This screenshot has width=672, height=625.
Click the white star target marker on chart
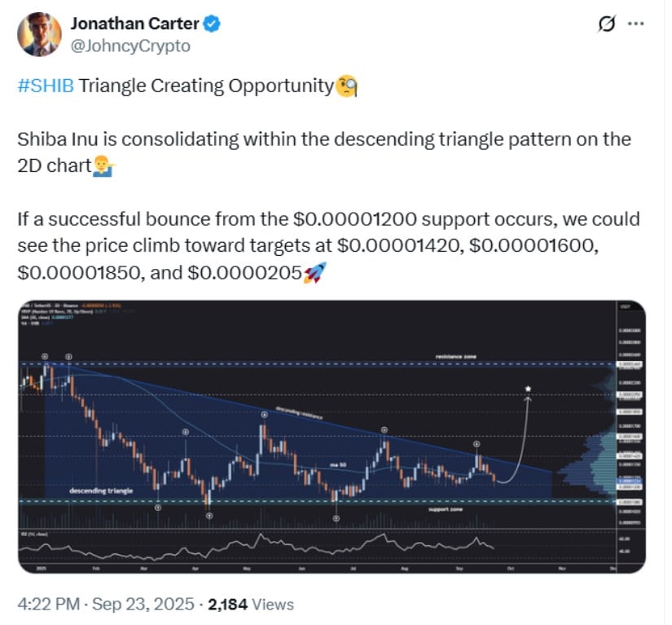(528, 389)
